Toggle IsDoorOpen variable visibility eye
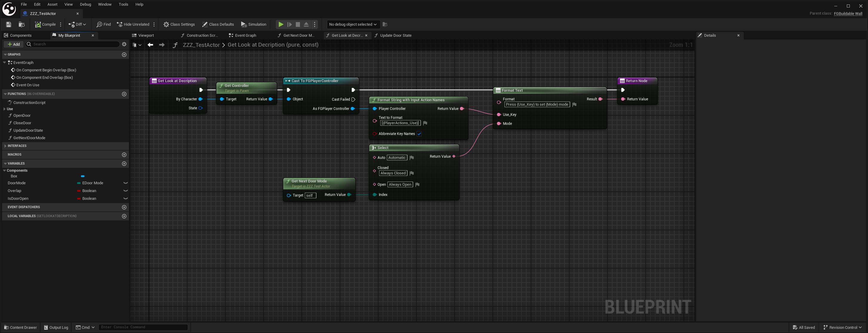 click(125, 199)
